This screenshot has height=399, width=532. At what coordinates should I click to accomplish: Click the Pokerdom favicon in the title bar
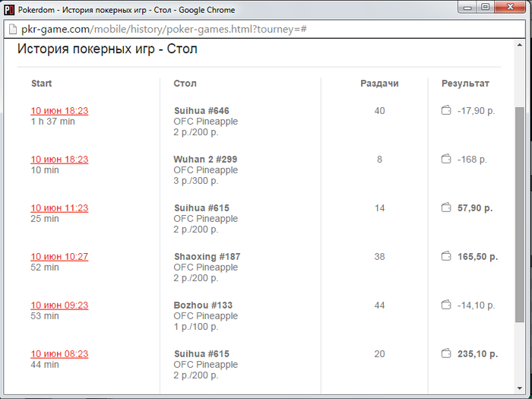9,10
